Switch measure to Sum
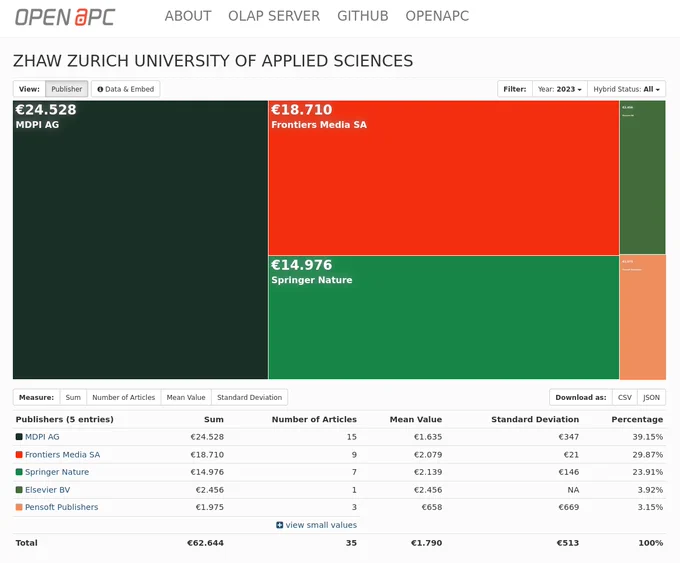 point(73,397)
